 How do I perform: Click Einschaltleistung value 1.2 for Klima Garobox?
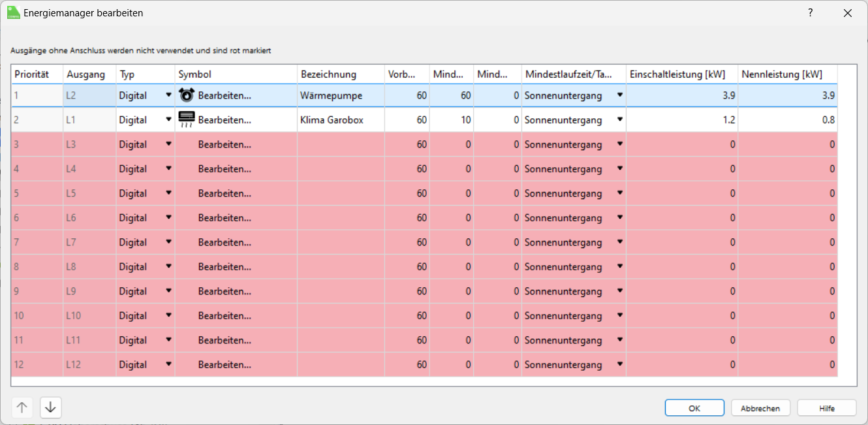coord(682,120)
